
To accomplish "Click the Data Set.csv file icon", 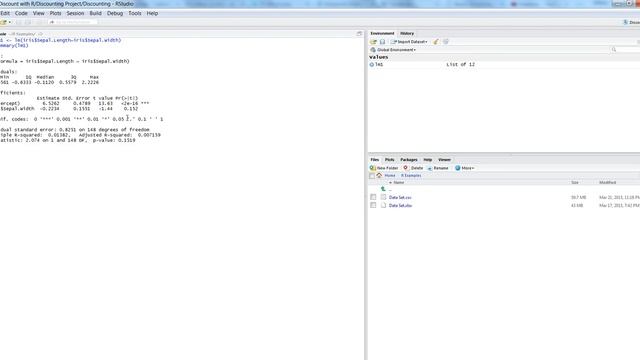I will tap(383, 197).
